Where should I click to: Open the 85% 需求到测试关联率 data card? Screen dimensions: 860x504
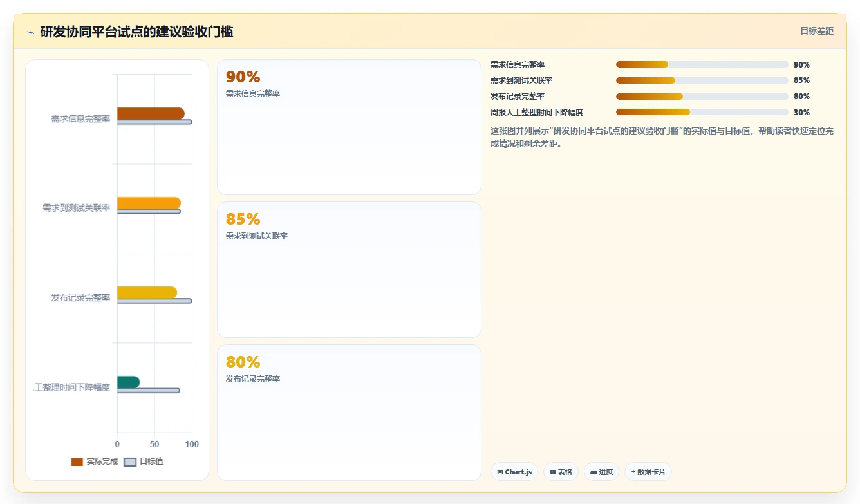[x=349, y=270]
